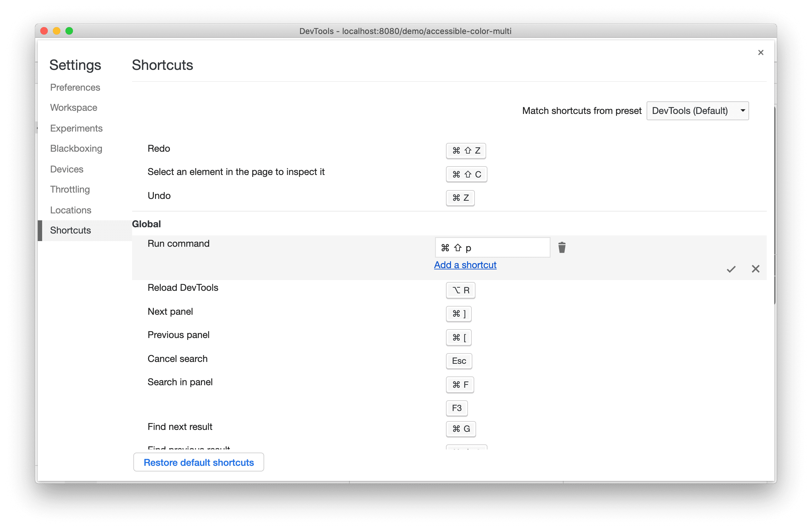Click the Restore default shortcuts button
This screenshot has width=812, height=530.
pyautogui.click(x=198, y=462)
